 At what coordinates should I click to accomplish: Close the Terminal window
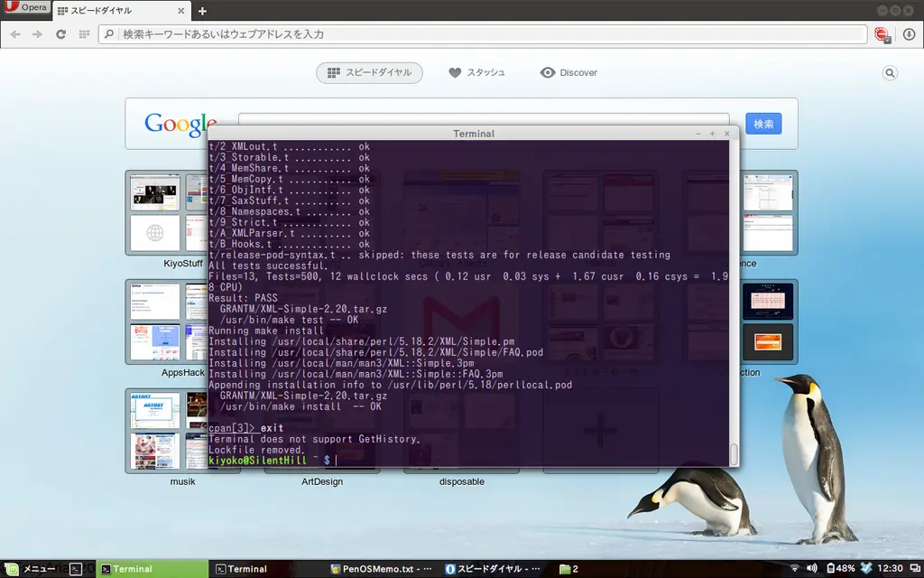click(726, 134)
